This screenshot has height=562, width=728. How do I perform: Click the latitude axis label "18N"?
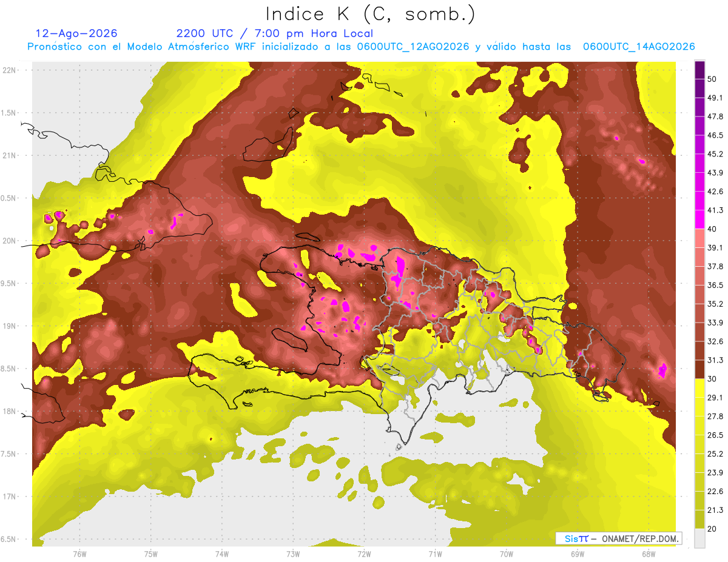click(x=9, y=412)
